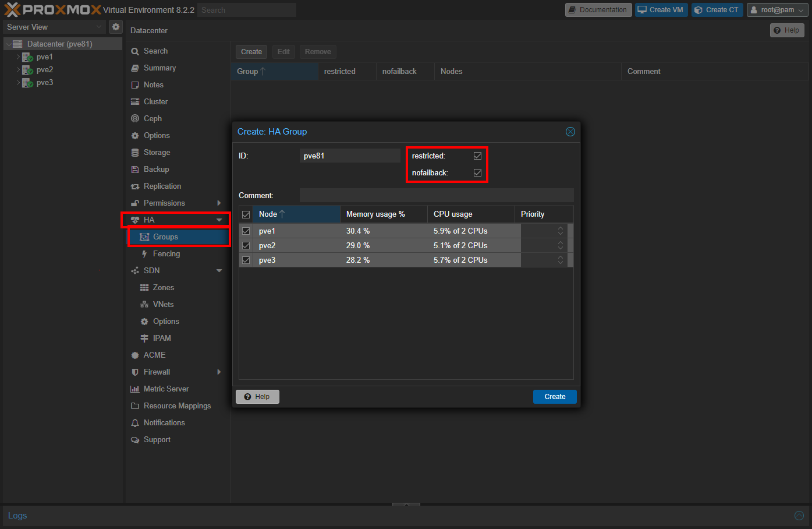Image resolution: width=812 pixels, height=529 pixels.
Task: Expand the Firewall submenu arrow
Action: (219, 372)
